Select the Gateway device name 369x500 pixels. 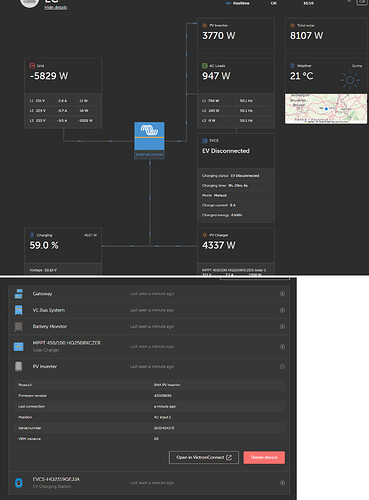tap(42, 294)
